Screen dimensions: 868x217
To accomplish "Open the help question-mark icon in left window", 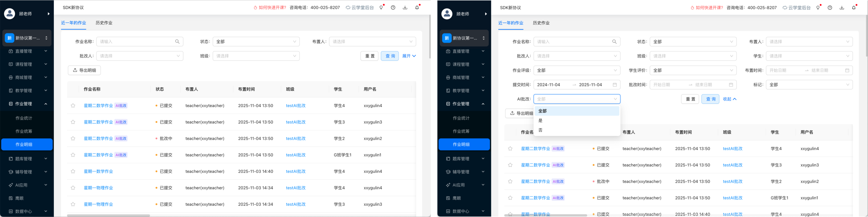I will [393, 8].
